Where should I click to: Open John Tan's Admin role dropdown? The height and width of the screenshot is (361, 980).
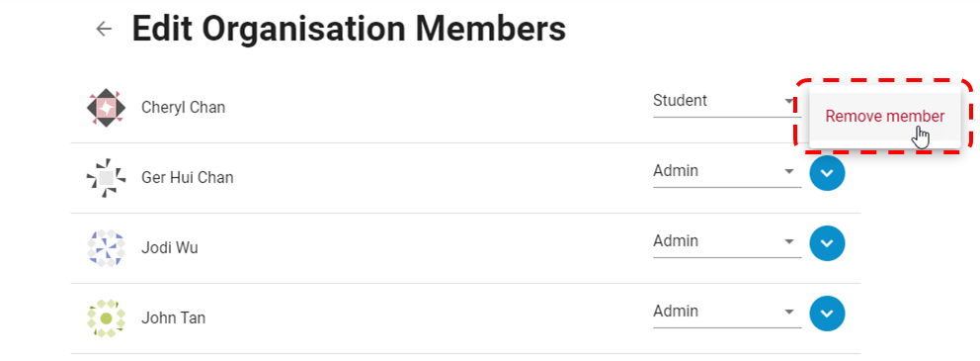[x=727, y=313]
